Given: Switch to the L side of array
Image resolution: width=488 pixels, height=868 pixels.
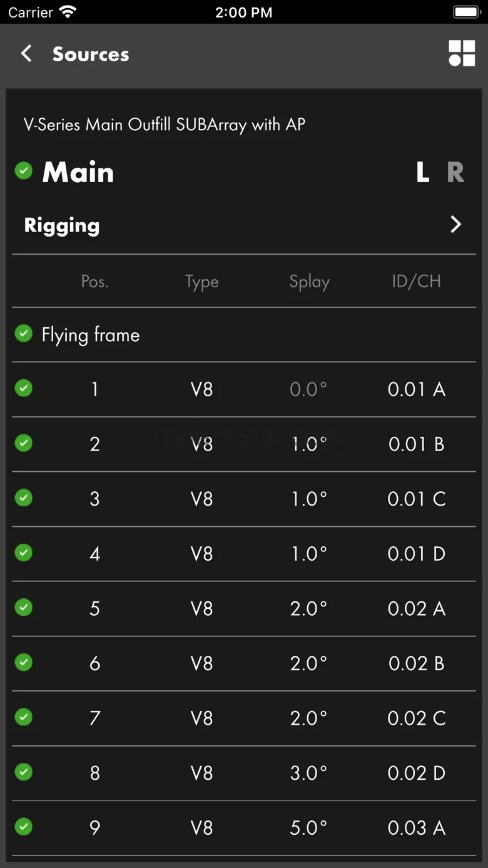Looking at the screenshot, I should click(423, 173).
